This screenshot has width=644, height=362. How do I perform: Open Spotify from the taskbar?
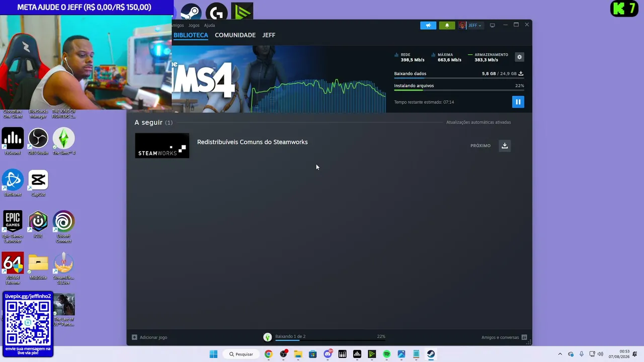pyautogui.click(x=386, y=354)
